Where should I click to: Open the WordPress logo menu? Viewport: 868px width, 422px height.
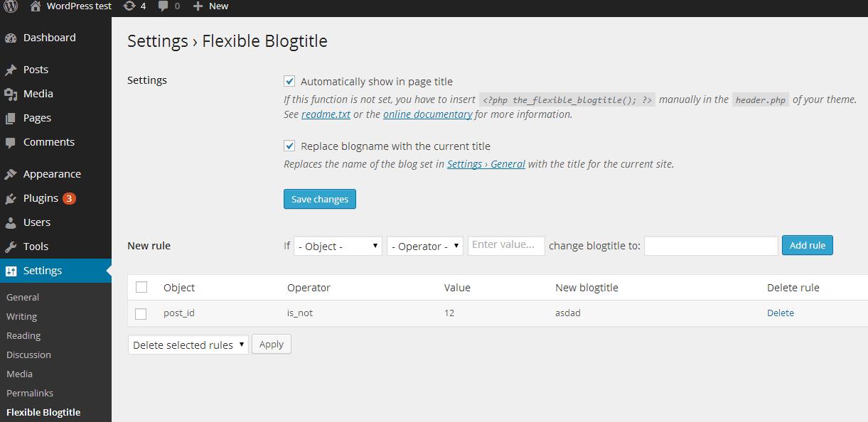pyautogui.click(x=11, y=6)
